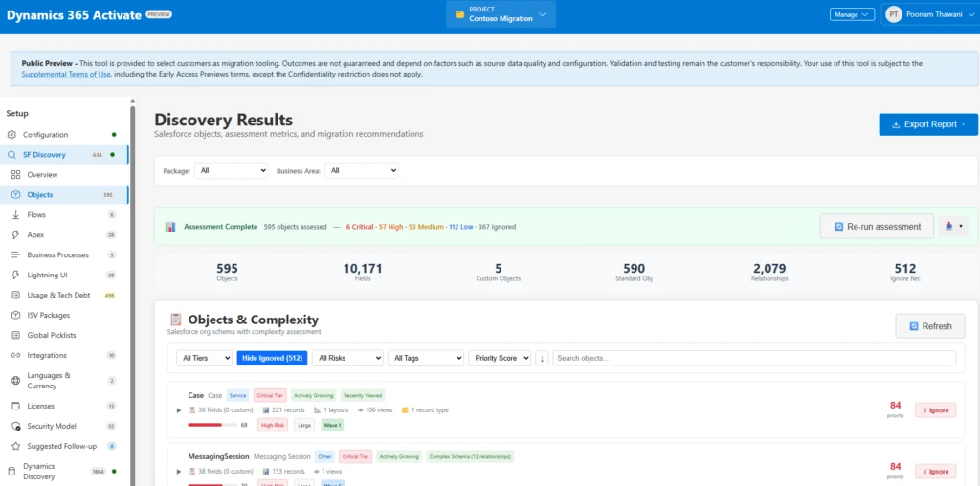Image resolution: width=980 pixels, height=486 pixels.
Task: Open ISV Packages in sidebar
Action: click(48, 316)
